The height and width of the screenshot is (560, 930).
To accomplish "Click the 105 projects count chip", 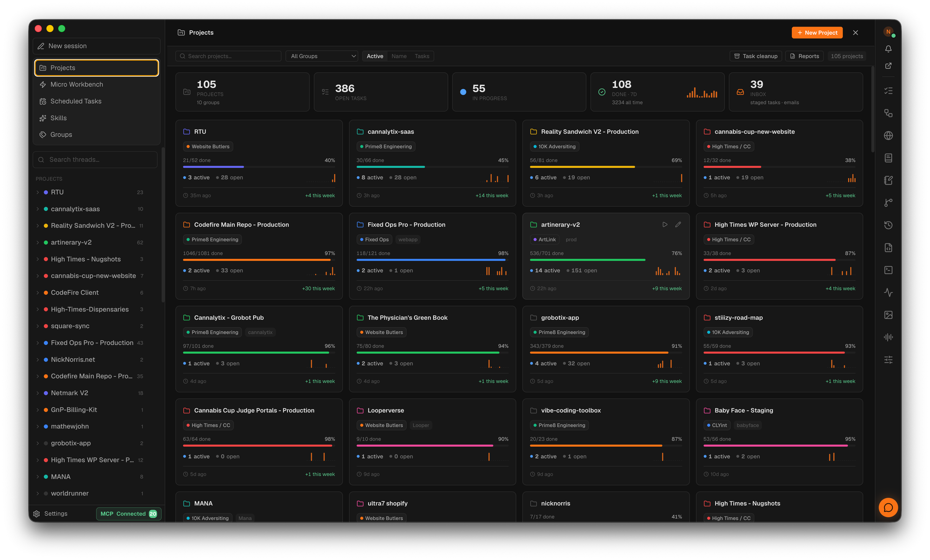I will coord(847,56).
